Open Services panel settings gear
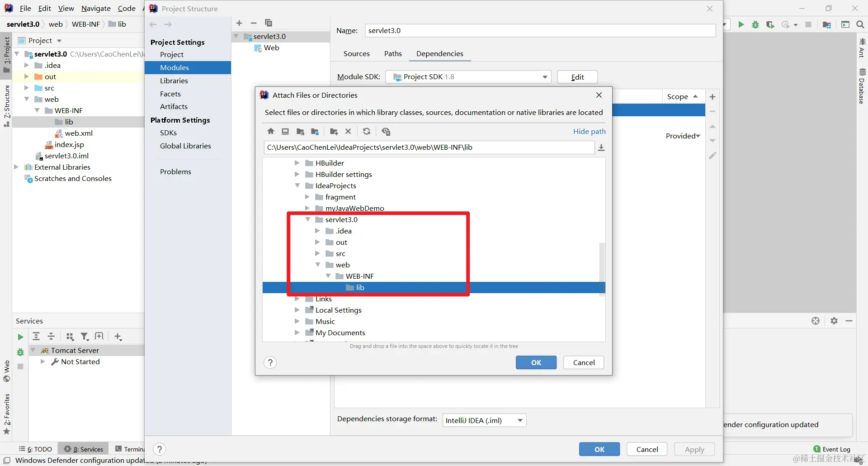Screen dimensions: 868x466 [834, 321]
